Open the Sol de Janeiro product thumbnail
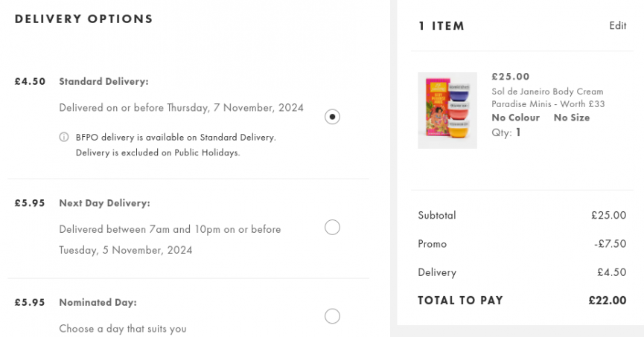Viewport: 644px width, 337px height. click(x=447, y=110)
